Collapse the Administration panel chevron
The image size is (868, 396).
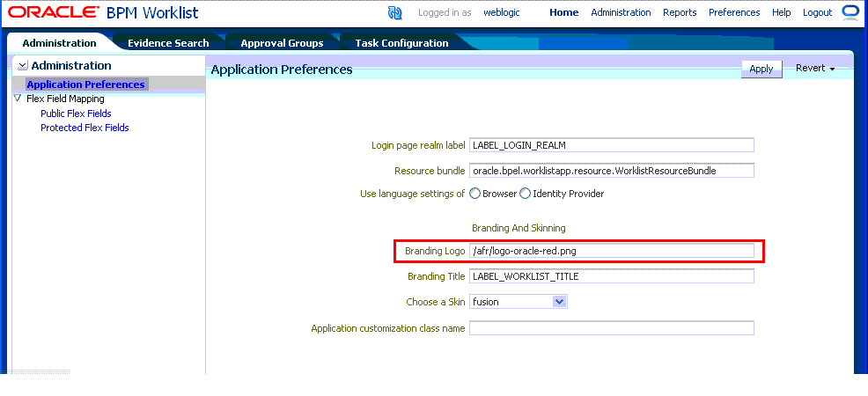pos(22,66)
